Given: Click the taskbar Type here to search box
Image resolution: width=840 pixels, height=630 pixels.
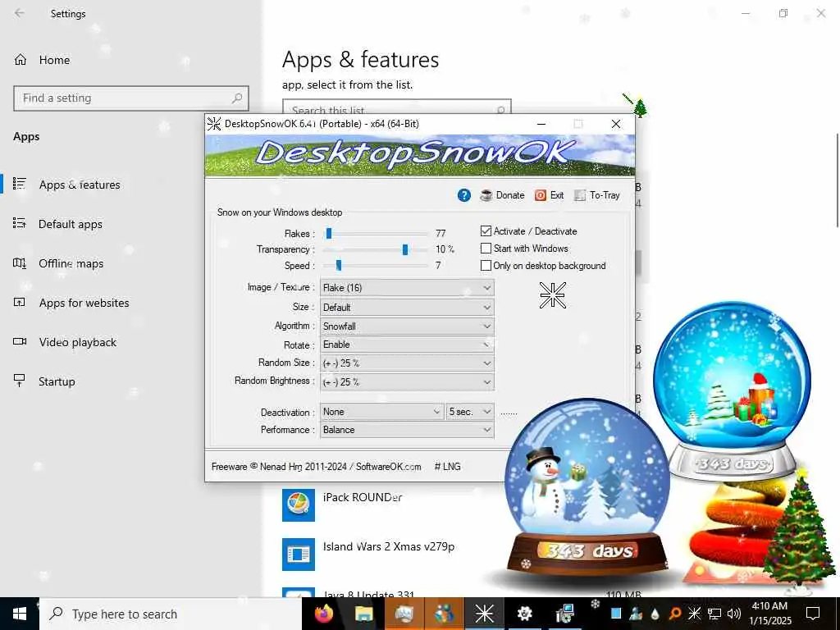Looking at the screenshot, I should [171, 614].
